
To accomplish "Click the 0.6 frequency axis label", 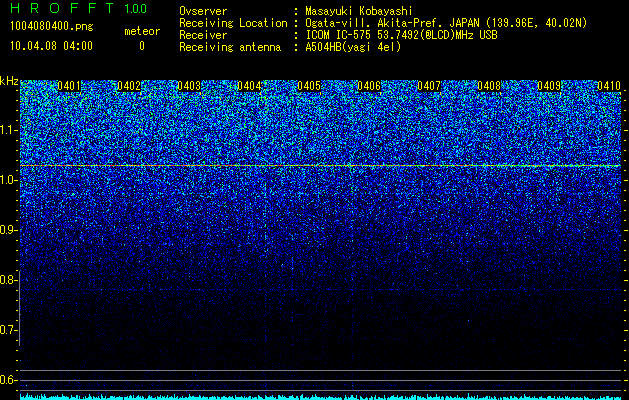I will coord(8,380).
